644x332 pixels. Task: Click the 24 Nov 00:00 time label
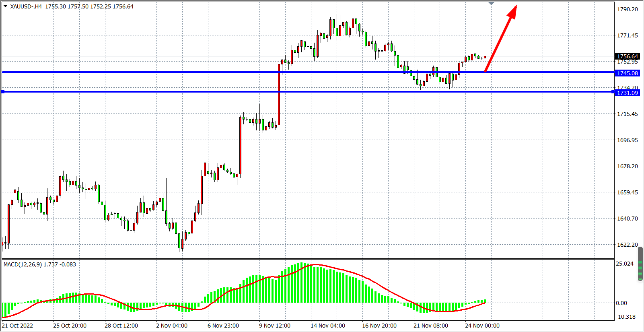(x=482, y=326)
